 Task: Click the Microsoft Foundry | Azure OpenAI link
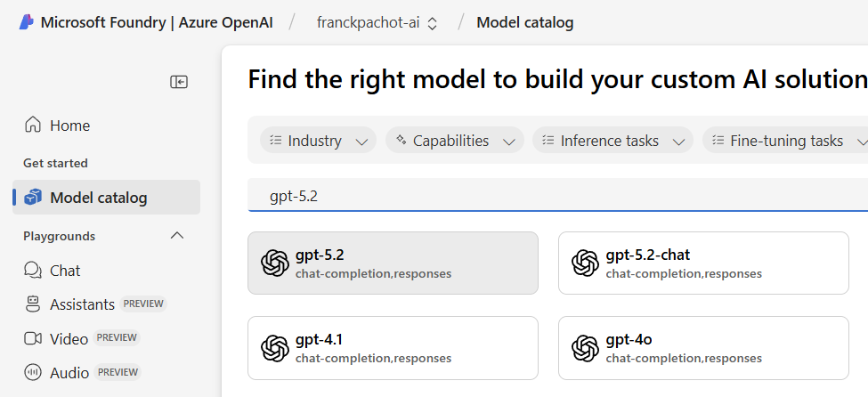(x=157, y=23)
